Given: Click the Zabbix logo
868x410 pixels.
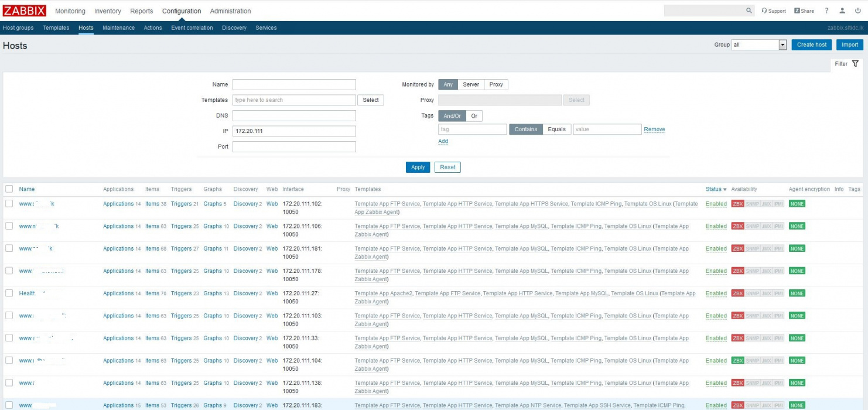Looking at the screenshot, I should click(25, 11).
